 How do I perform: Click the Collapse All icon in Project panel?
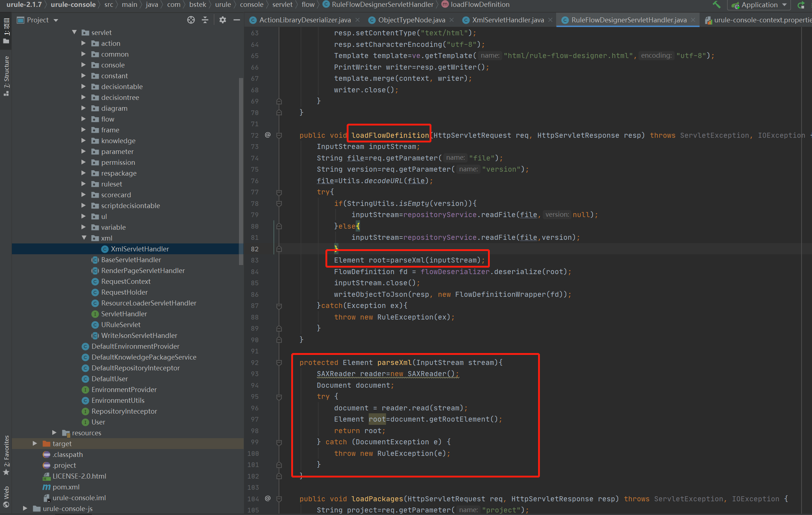(205, 20)
